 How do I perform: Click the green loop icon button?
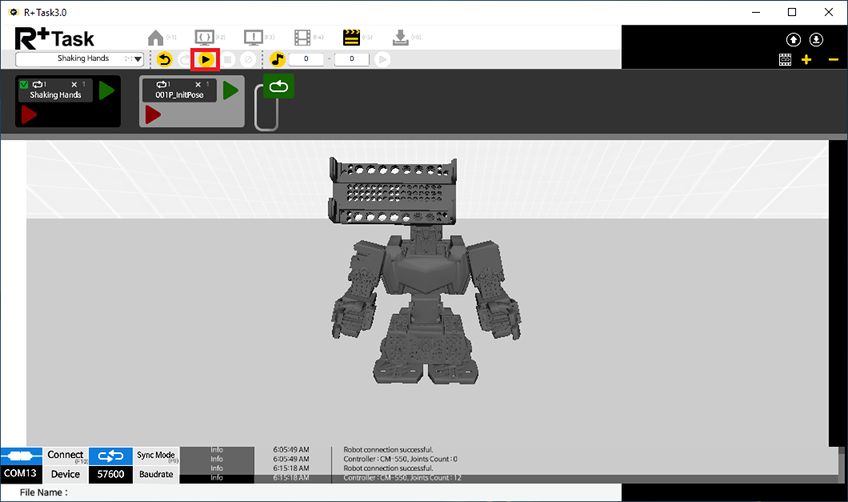[x=278, y=88]
